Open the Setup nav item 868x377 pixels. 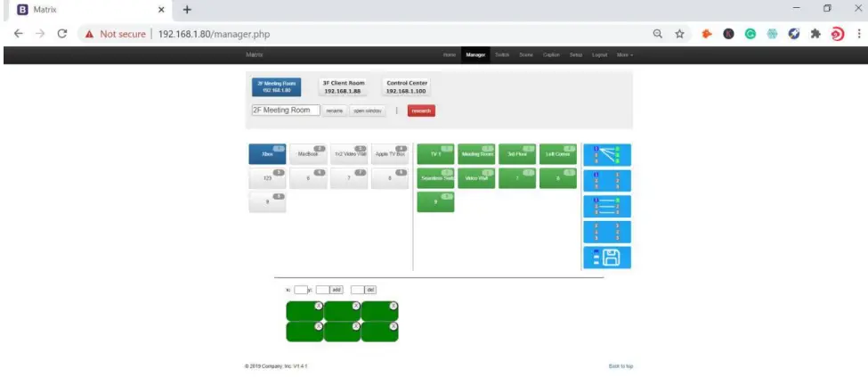(x=576, y=55)
